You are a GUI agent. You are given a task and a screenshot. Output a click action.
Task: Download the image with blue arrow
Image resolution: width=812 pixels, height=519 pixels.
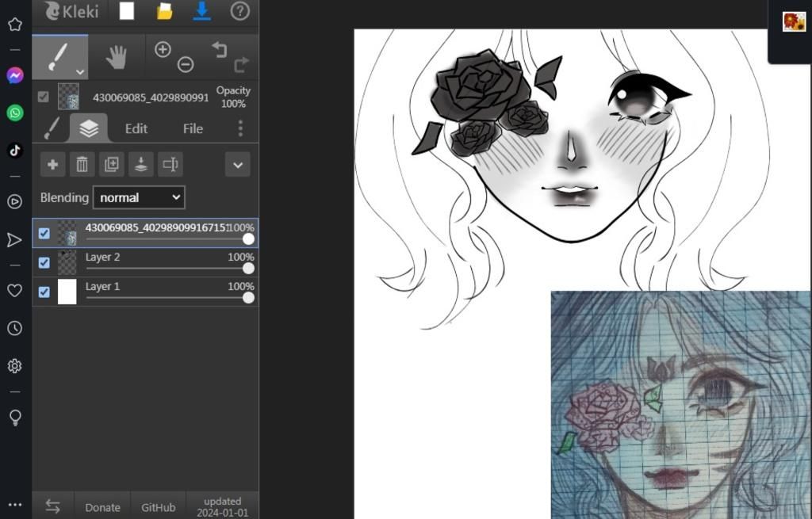coord(202,11)
